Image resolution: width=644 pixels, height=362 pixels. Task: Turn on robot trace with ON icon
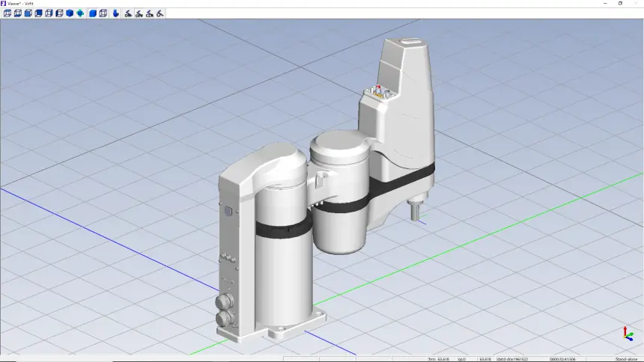128,13
